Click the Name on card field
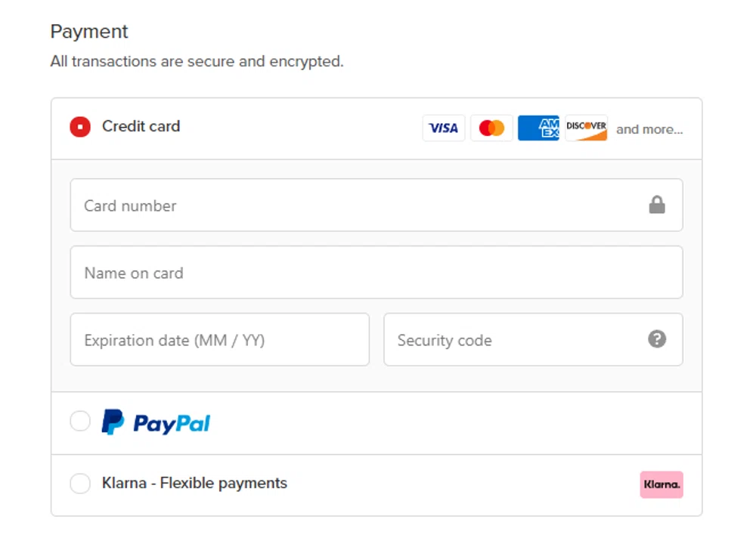756x541 pixels. 376,272
